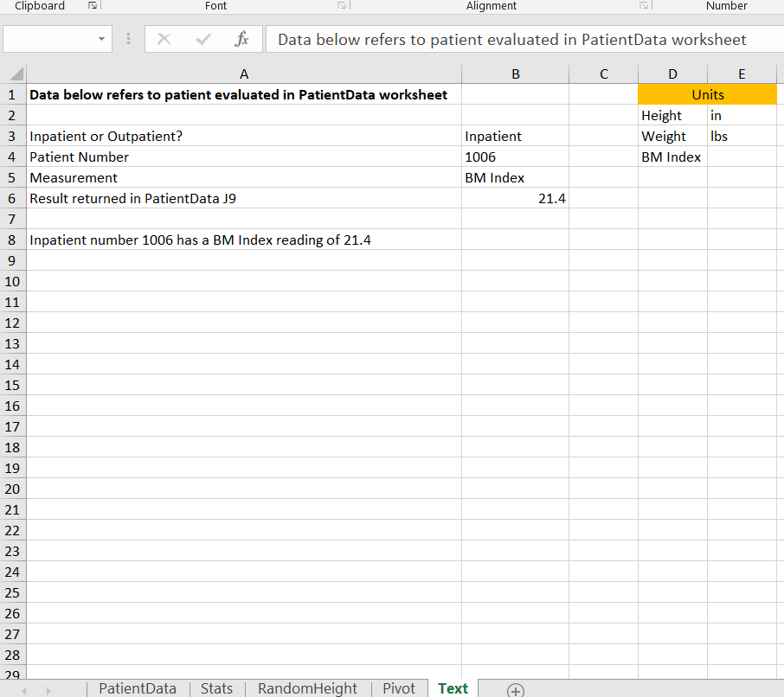This screenshot has height=697, width=784.
Task: Select row 28 header
Action: pos(12,655)
